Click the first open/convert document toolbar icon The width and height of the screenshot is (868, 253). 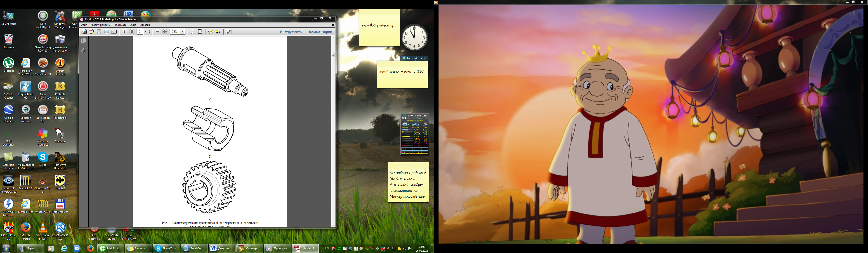84,32
